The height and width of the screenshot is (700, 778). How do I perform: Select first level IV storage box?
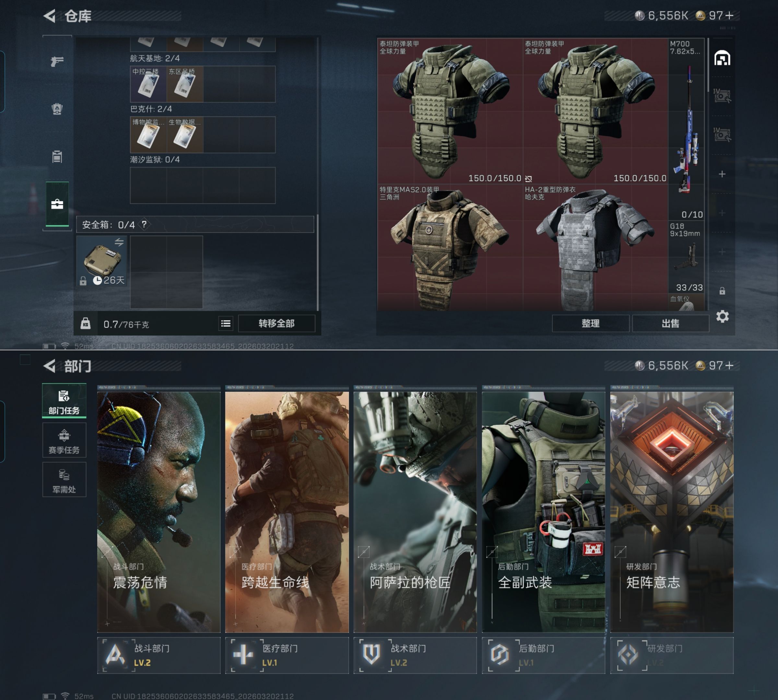(x=722, y=96)
